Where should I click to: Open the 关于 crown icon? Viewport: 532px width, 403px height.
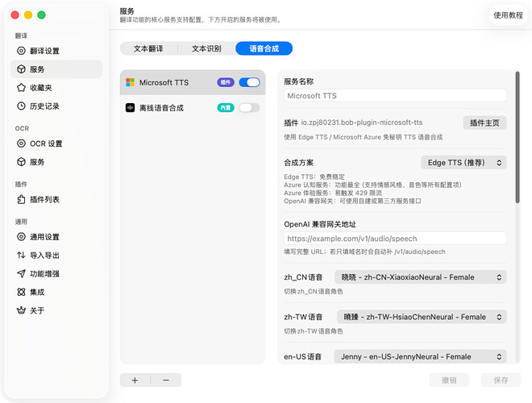(21, 310)
